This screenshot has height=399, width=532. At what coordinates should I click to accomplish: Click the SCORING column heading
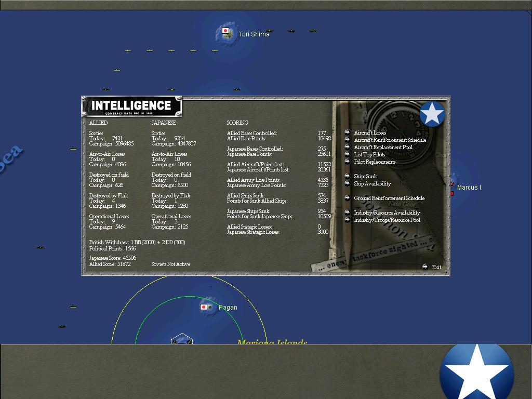(237, 123)
